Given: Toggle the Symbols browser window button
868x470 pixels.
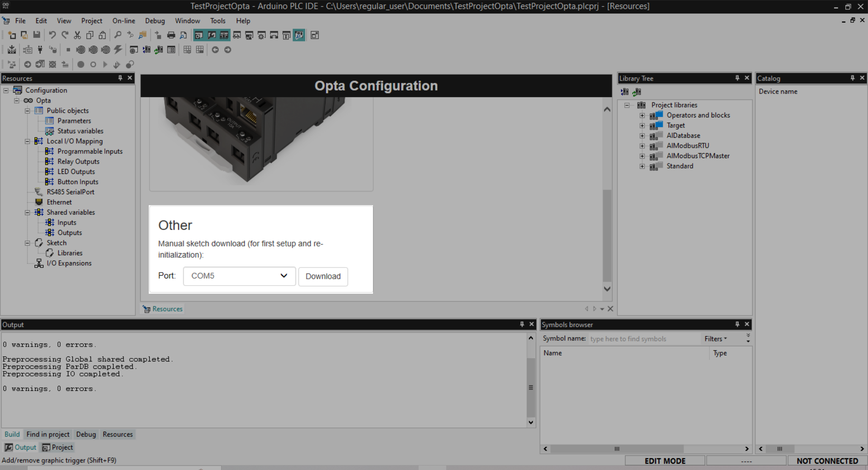Looking at the screenshot, I should point(299,35).
